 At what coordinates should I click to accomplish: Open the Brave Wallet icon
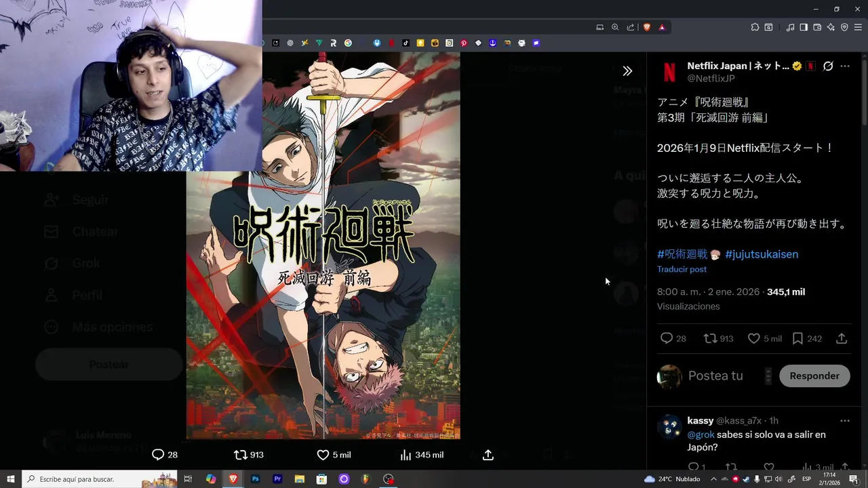pyautogui.click(x=817, y=27)
